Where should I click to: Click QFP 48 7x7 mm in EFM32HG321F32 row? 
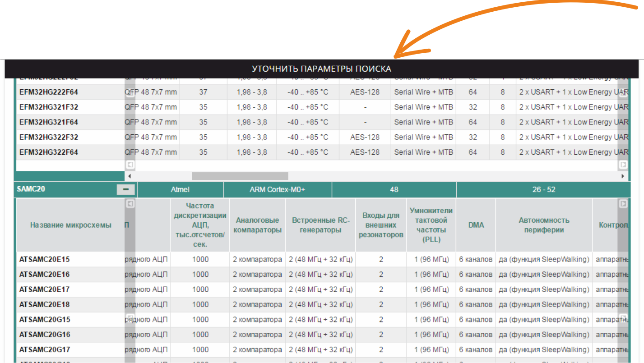(151, 107)
